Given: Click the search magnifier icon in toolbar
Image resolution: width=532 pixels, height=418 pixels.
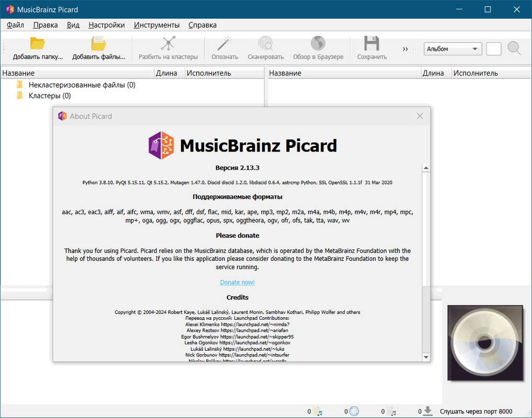Looking at the screenshot, I should pos(514,49).
